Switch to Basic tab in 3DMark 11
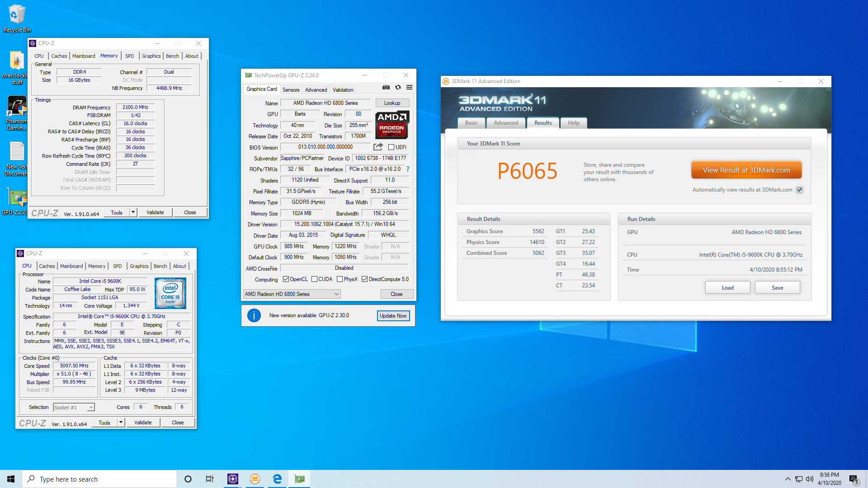 [x=471, y=123]
